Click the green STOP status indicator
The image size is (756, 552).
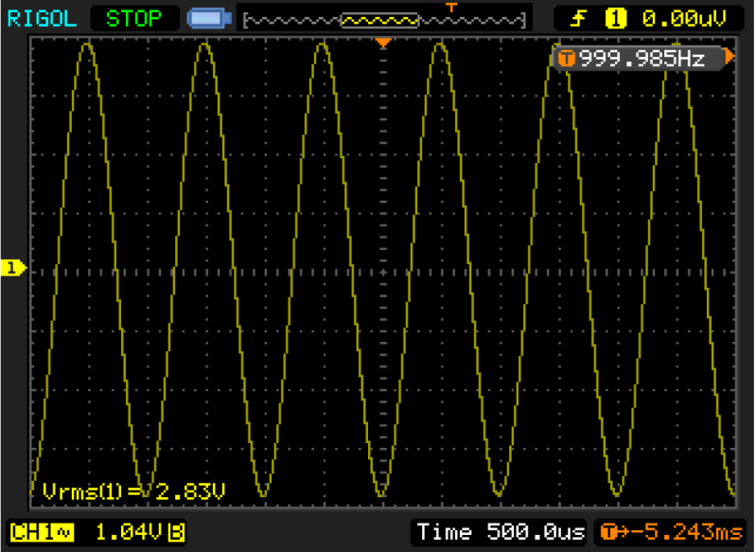[133, 19]
